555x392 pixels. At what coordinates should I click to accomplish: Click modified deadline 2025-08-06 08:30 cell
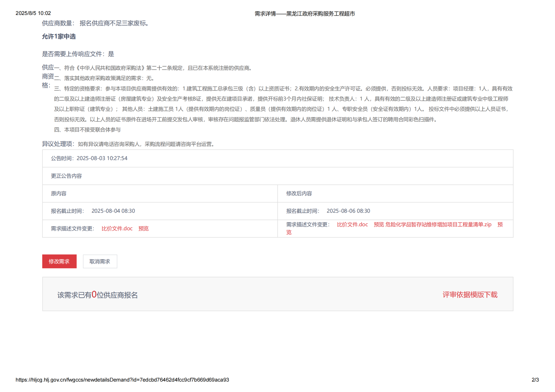(348, 211)
